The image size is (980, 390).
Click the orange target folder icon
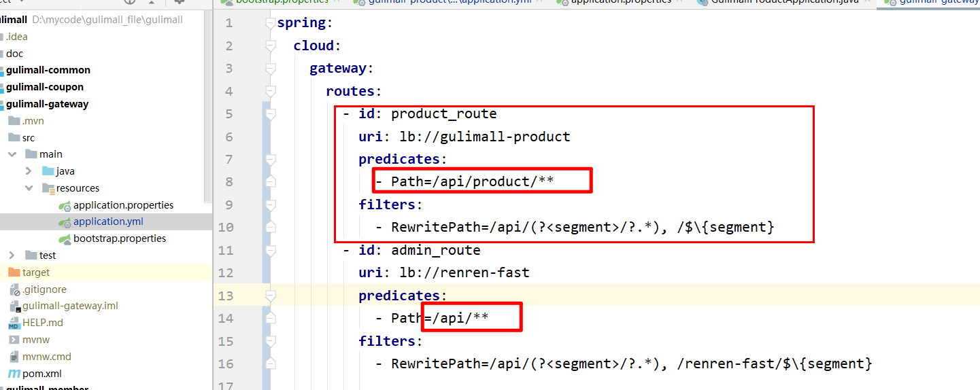tap(13, 272)
